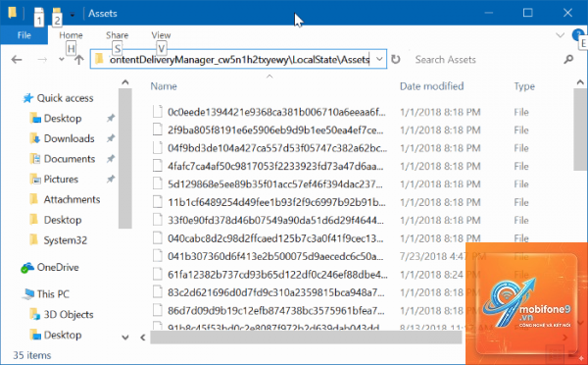
Task: Open 3D Objects under This PC
Action: tap(69, 315)
